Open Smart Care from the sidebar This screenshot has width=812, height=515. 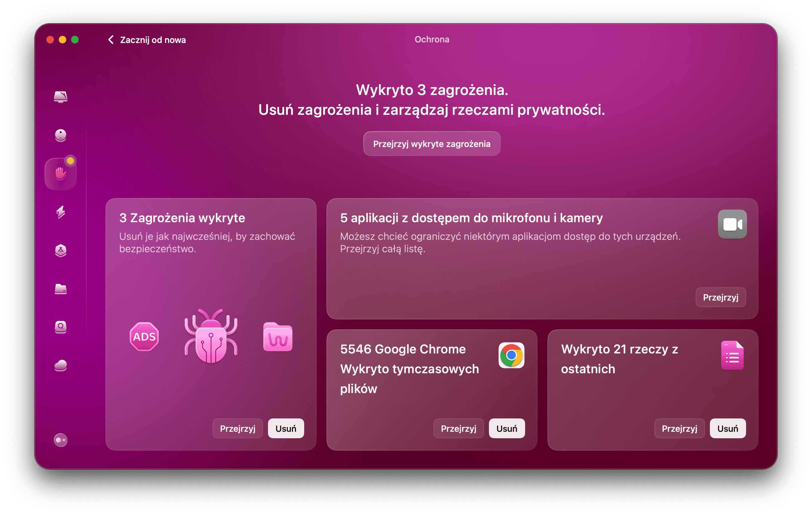pos(61,97)
